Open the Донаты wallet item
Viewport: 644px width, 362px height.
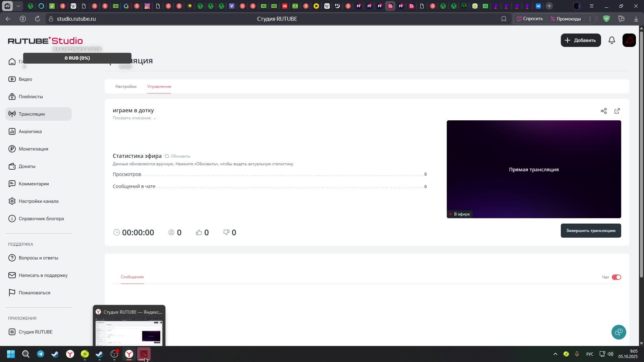point(27,166)
